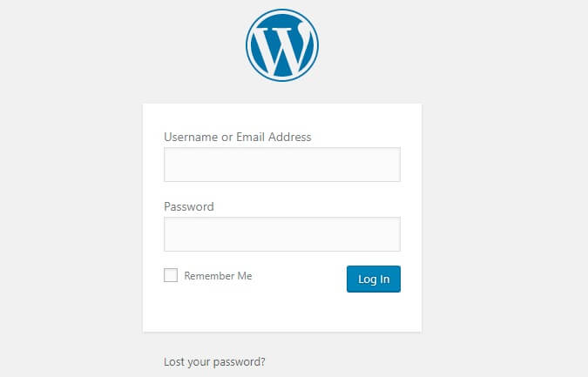This screenshot has width=588, height=377.
Task: Submit the form via blue Log In
Action: point(374,279)
